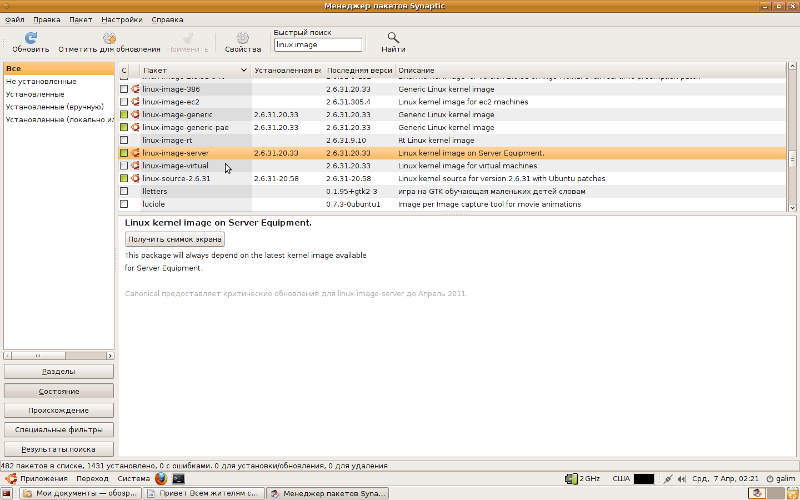Sort by Установленная версия column header
The height and width of the screenshot is (500, 800).
coord(287,70)
